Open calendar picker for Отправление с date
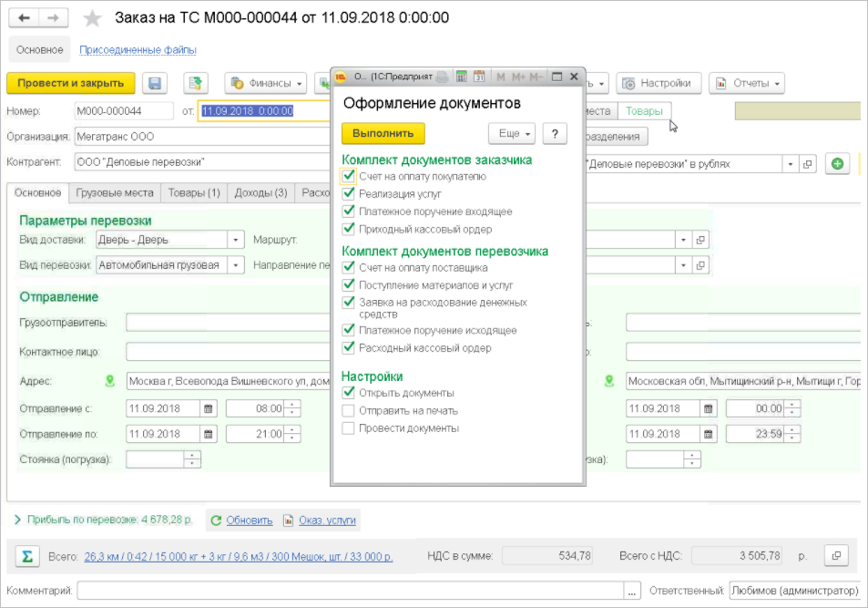The image size is (868, 608). (209, 409)
